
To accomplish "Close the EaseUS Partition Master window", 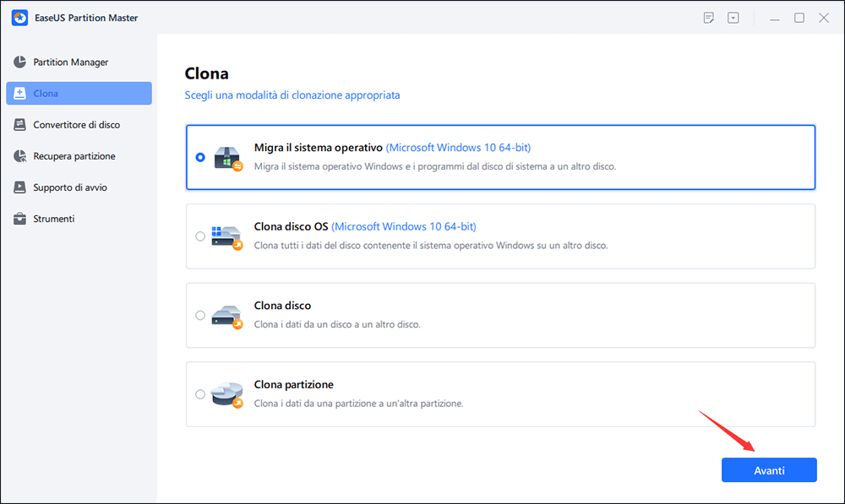I will tap(824, 18).
